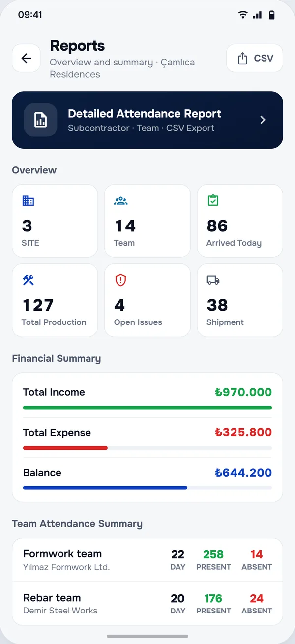
Task: Click the green Total Income progress bar
Action: 147,408
